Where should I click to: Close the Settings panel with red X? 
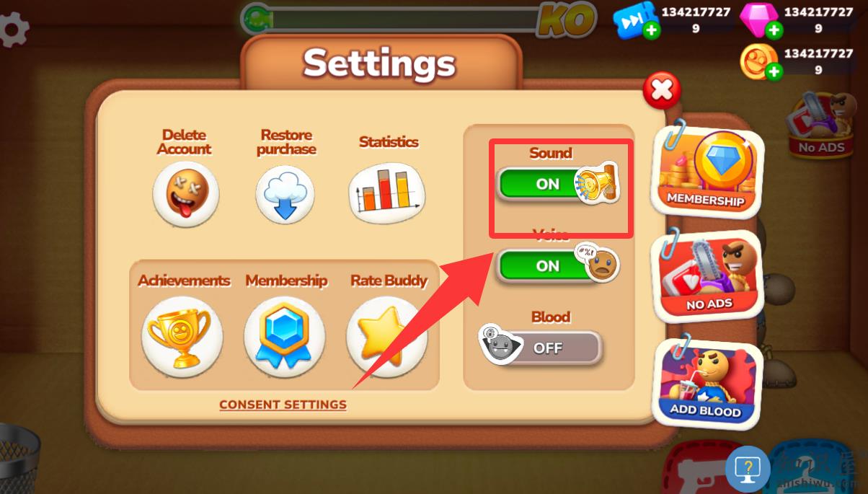[662, 90]
